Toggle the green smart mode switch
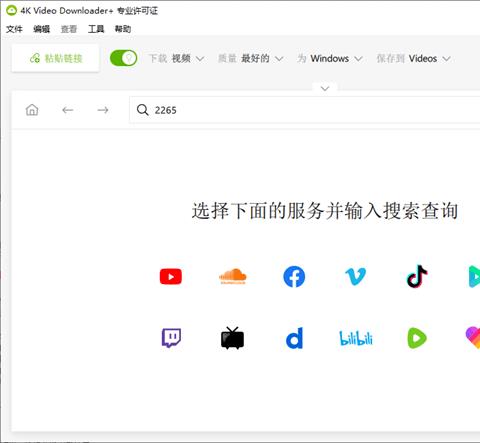The image size is (480, 443). (x=123, y=58)
